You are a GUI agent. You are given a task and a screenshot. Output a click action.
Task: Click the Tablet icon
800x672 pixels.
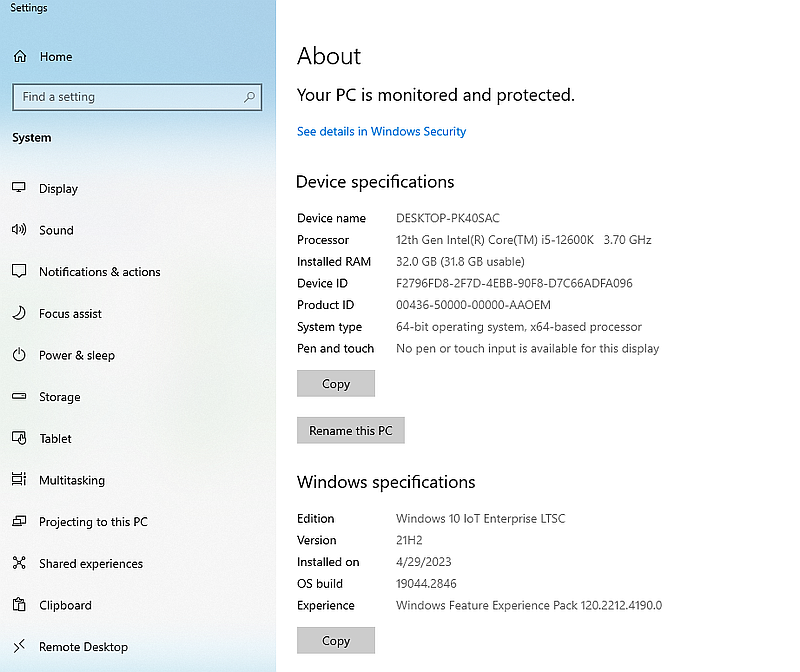[19, 438]
